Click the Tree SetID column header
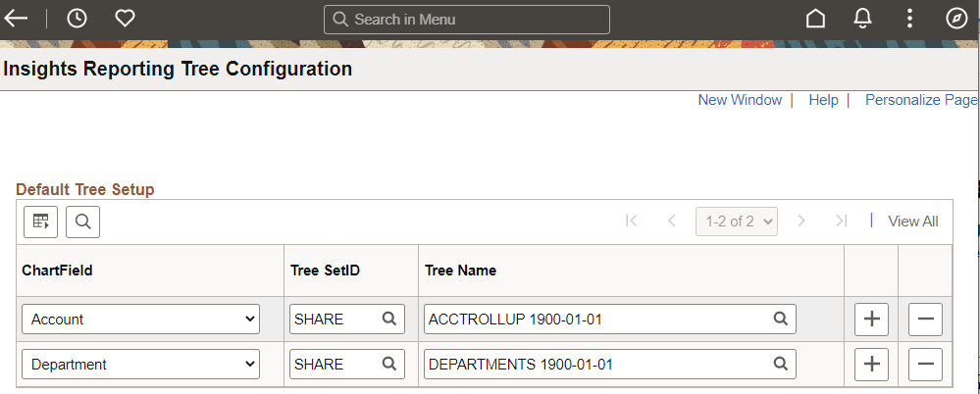Screen dimensions: 980x394 (325, 271)
